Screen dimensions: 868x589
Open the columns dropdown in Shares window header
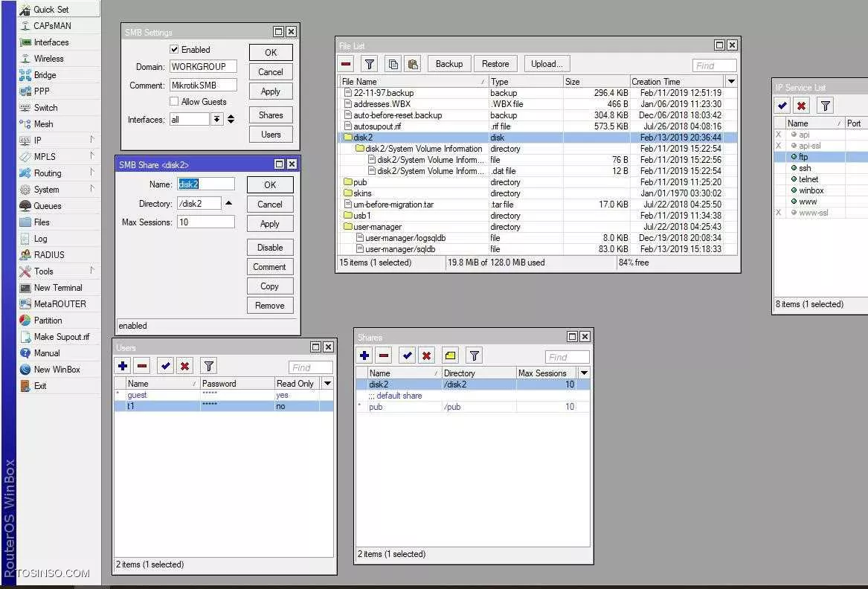584,373
